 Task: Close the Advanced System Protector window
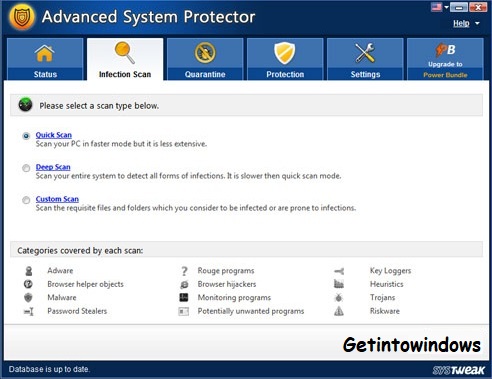(478, 7)
